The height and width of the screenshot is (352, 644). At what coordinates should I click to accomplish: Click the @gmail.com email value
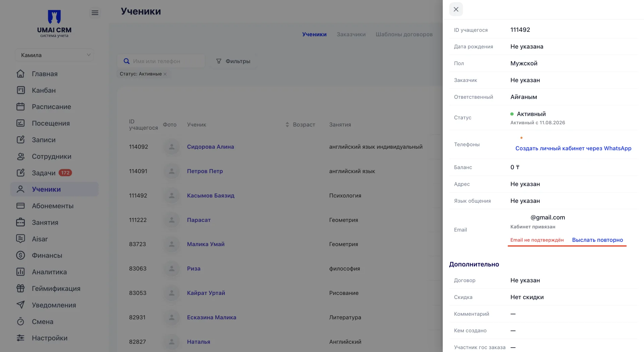pos(547,217)
